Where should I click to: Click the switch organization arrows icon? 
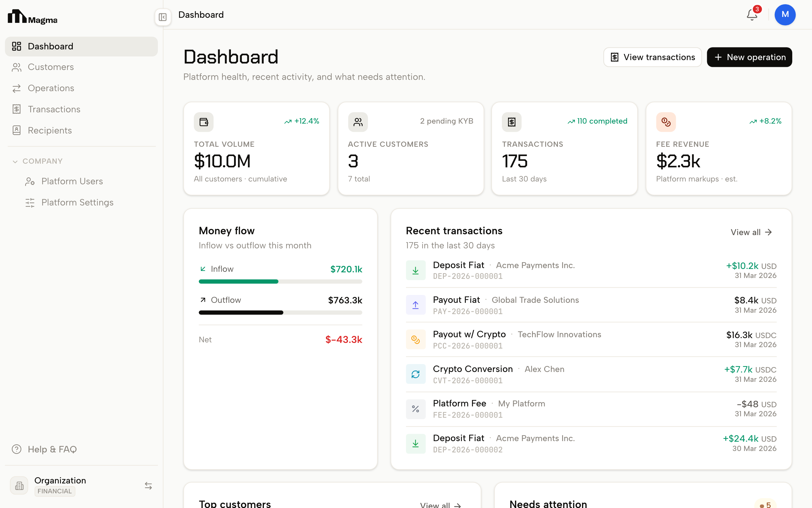148,485
